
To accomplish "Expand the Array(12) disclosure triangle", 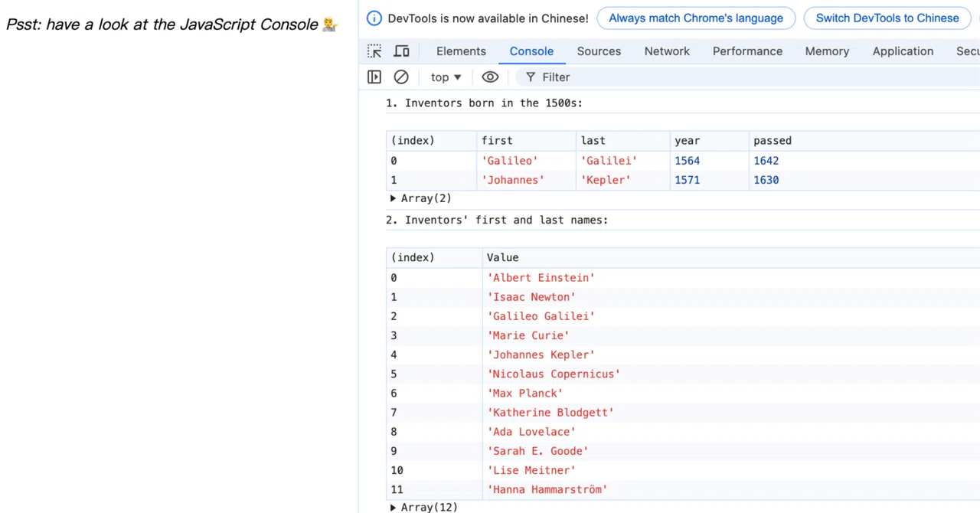I will coord(393,507).
